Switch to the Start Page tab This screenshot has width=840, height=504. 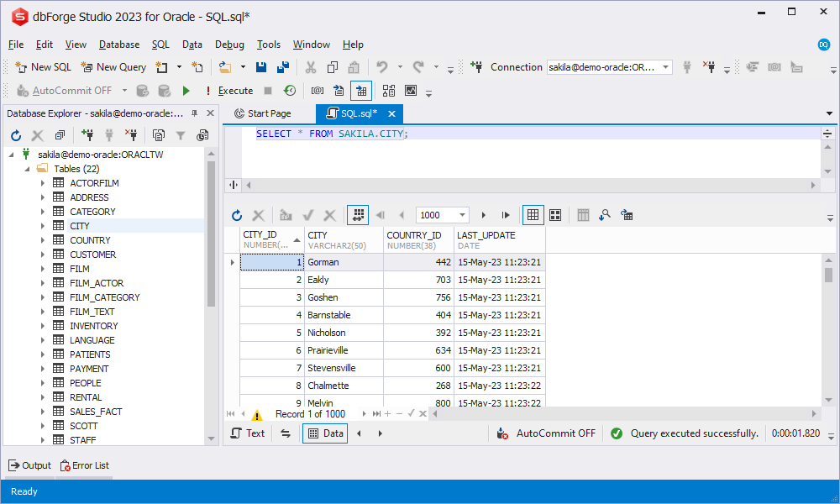[x=263, y=113]
